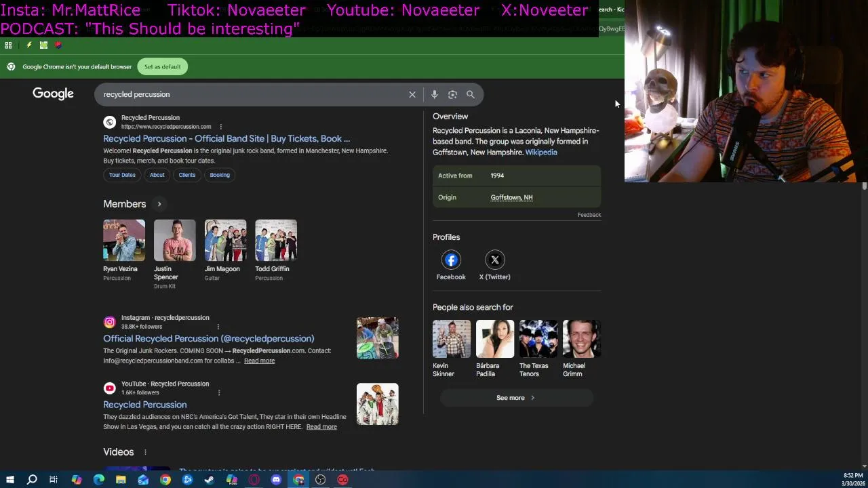
Task: Open taskbar Search
Action: click(32, 480)
